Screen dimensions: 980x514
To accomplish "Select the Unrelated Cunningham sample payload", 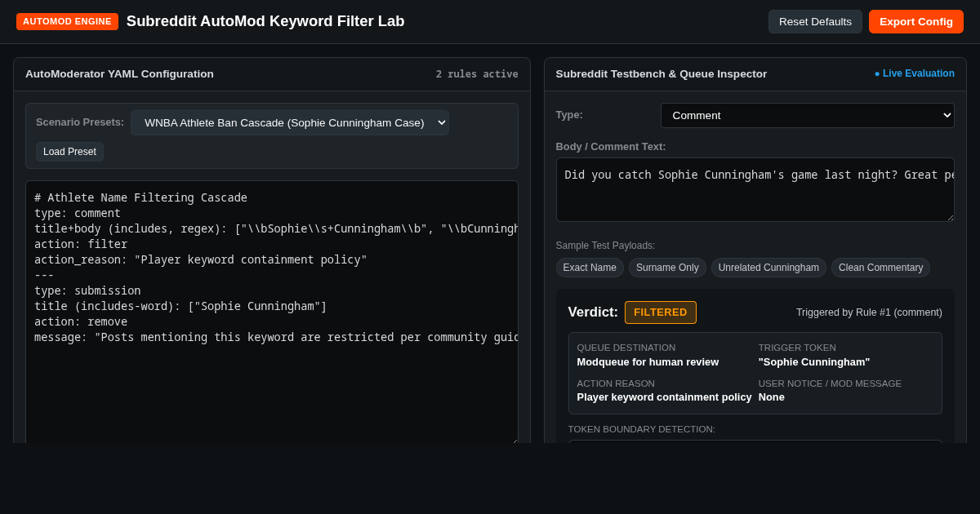I will click(768, 268).
